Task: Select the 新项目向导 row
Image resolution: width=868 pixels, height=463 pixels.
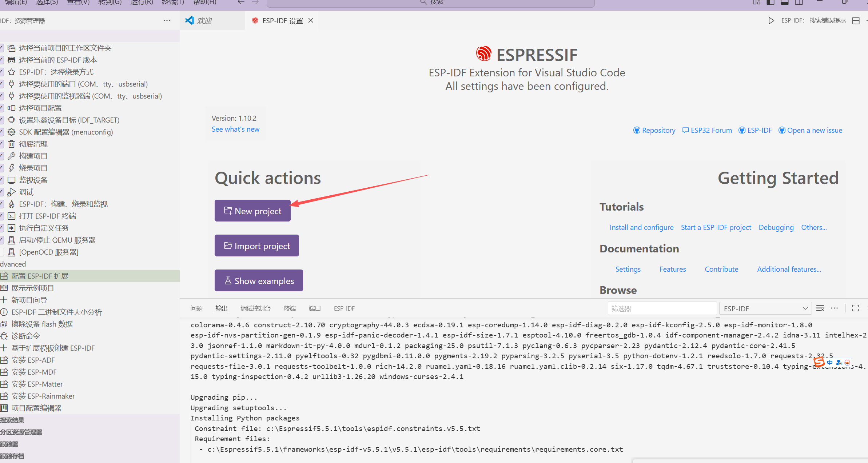Action: point(90,300)
